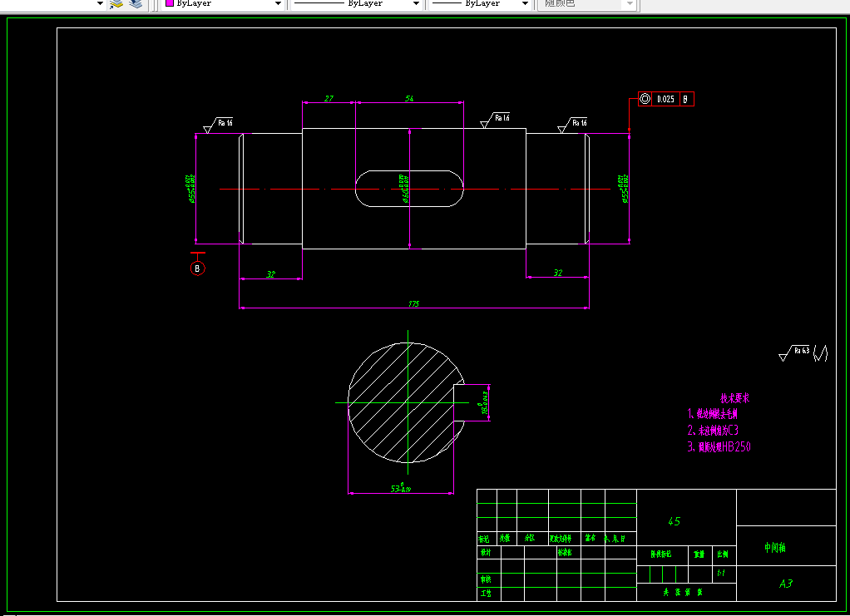Viewport: 850px width, 616px height.
Task: Select the 重量 title block label
Action: [699, 554]
